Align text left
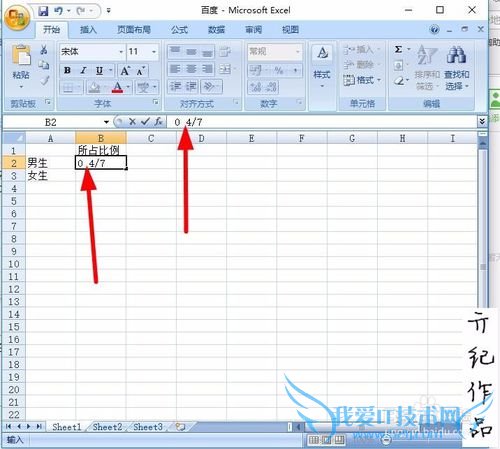 tap(175, 69)
